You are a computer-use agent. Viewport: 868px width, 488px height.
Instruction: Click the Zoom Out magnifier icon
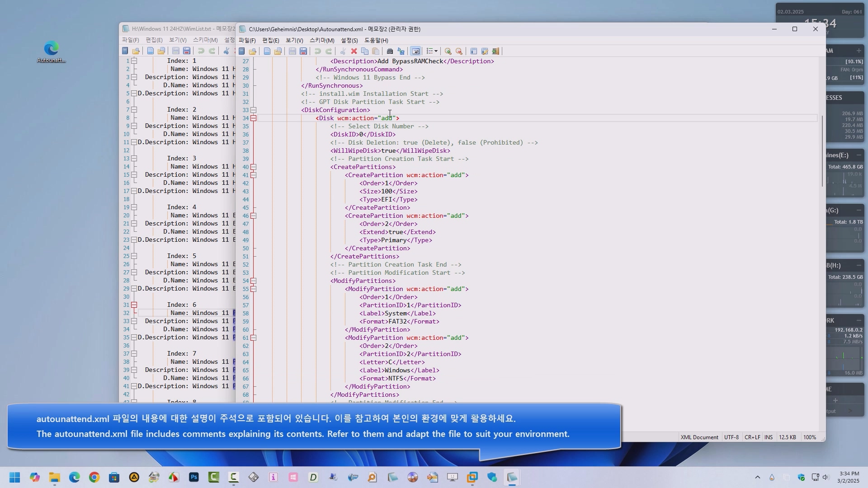459,51
